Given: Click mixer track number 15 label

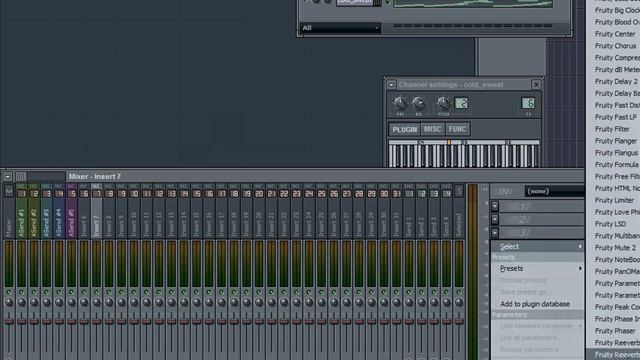Looking at the screenshot, I should (196, 194).
